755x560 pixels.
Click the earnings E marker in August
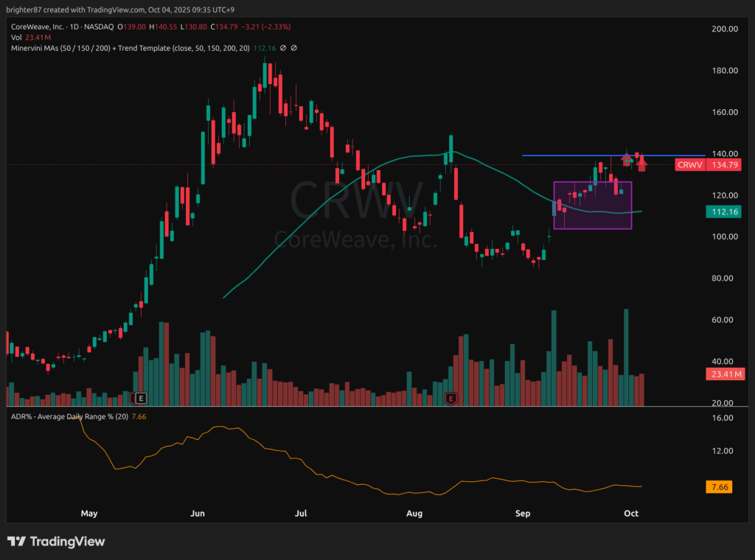451,399
